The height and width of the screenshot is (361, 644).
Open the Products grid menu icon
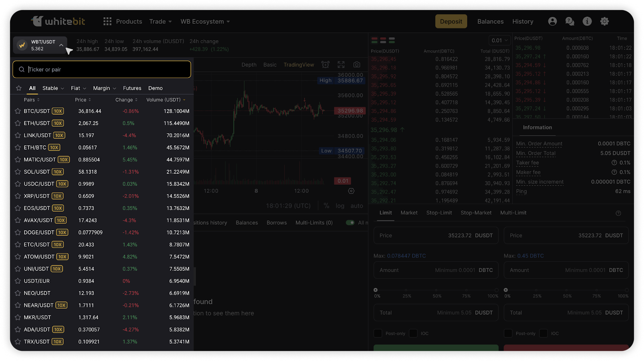tap(107, 21)
